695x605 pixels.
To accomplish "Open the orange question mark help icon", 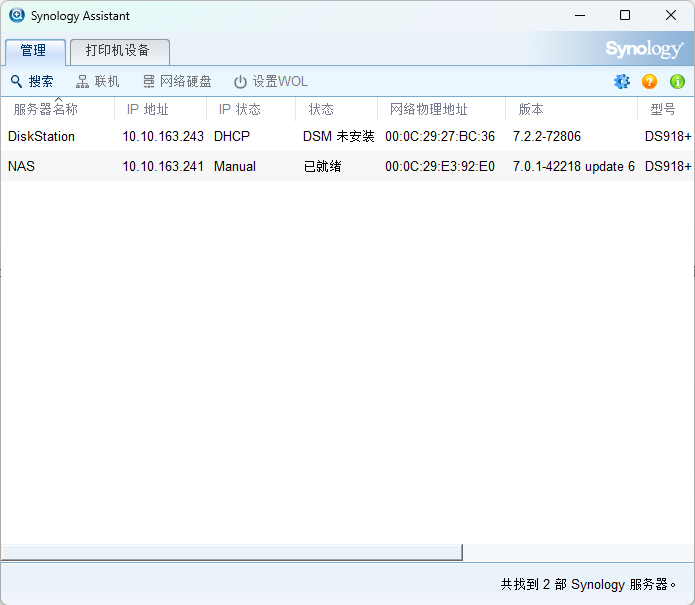I will tap(649, 82).
